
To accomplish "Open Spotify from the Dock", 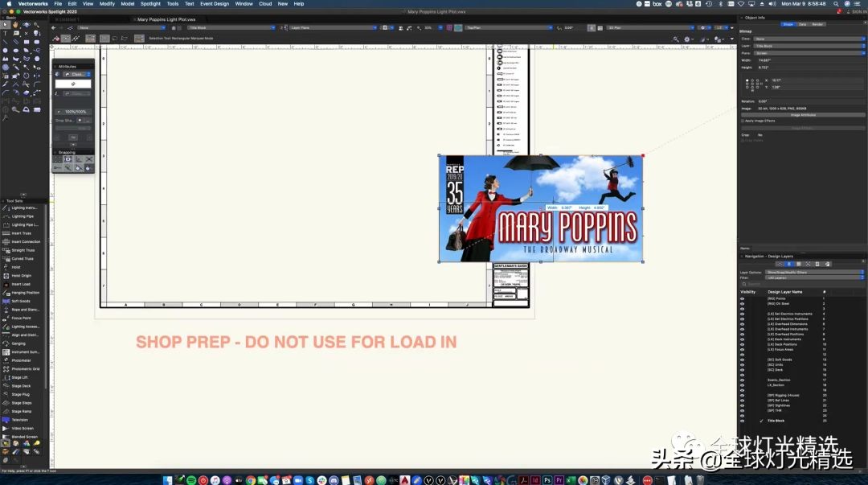I will [x=191, y=480].
